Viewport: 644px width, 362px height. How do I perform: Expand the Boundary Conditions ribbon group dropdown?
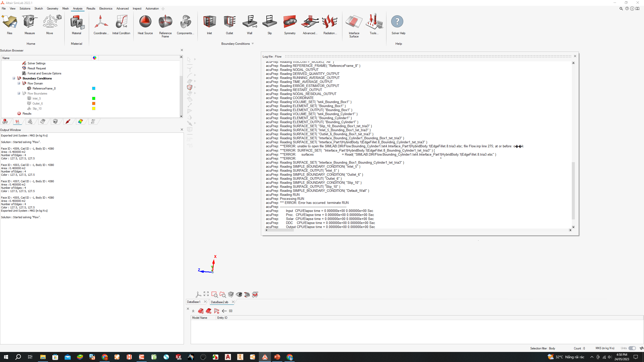[x=253, y=44]
